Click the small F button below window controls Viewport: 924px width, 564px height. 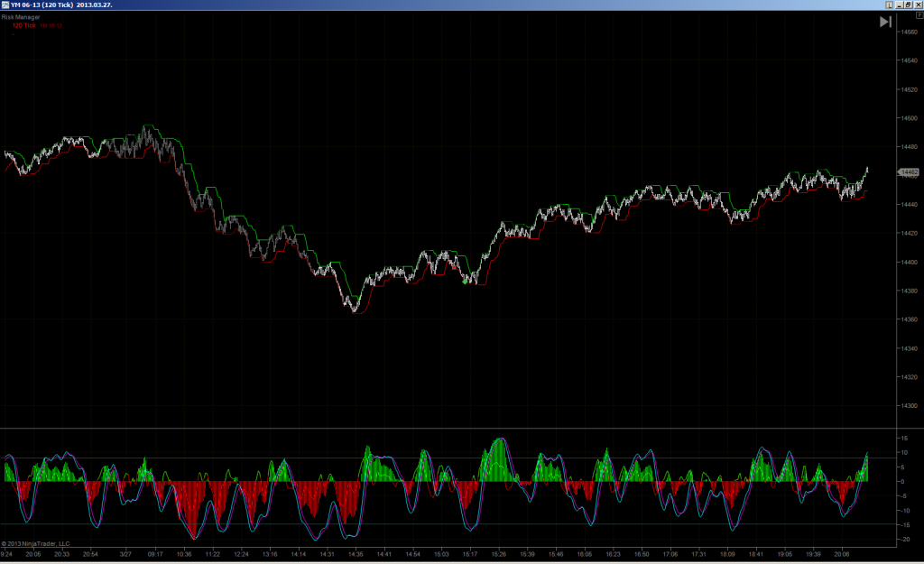[919, 15]
